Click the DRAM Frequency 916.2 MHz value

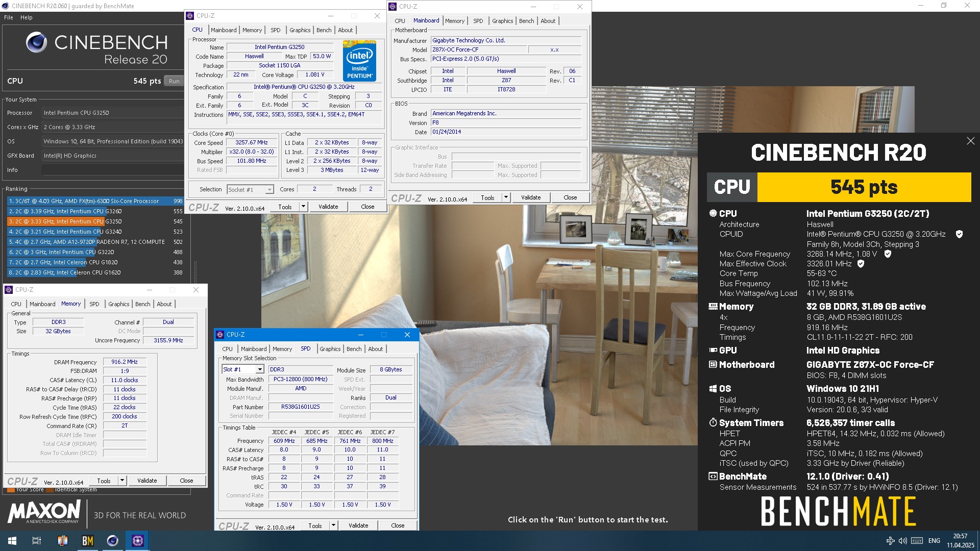click(125, 362)
